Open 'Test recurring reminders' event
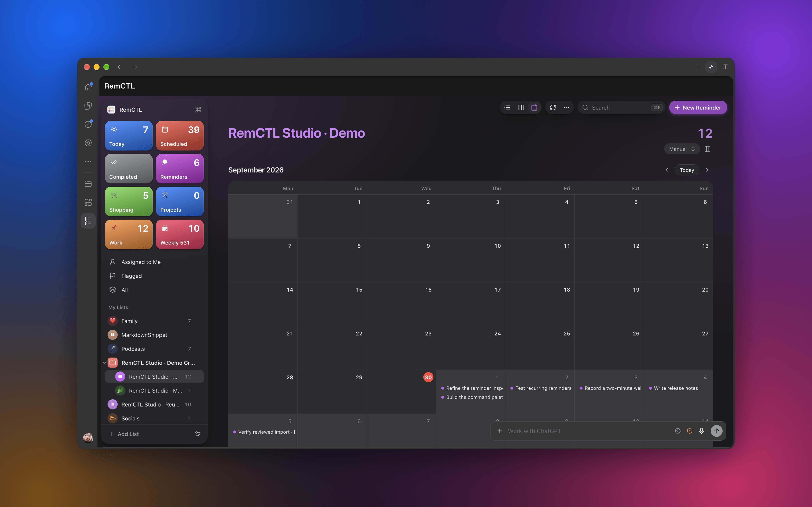Image resolution: width=812 pixels, height=507 pixels. click(x=540, y=388)
